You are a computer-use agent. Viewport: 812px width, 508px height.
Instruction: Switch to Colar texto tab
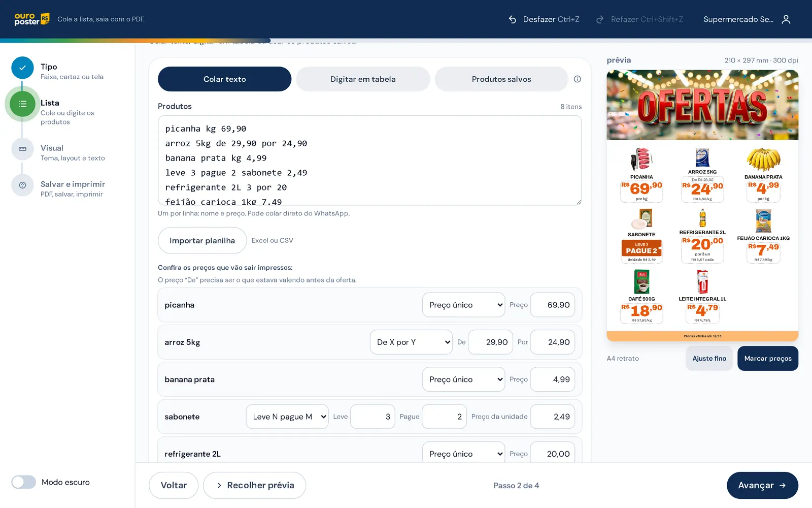click(225, 79)
